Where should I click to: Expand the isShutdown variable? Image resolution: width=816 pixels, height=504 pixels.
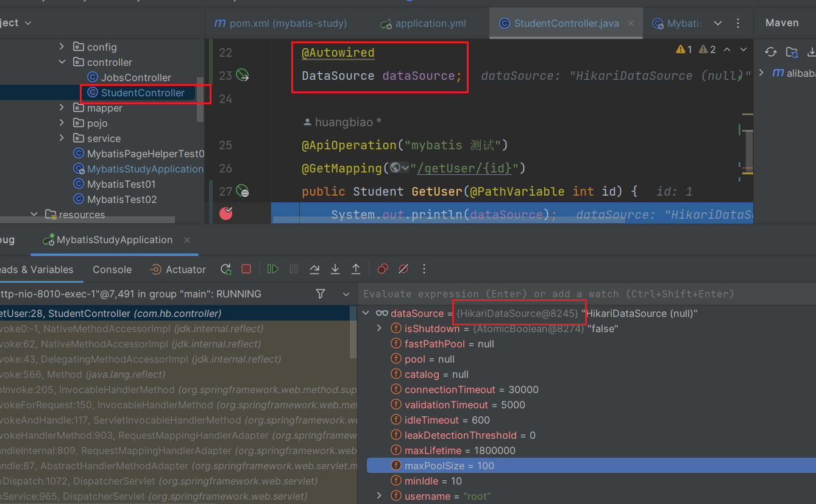[379, 328]
